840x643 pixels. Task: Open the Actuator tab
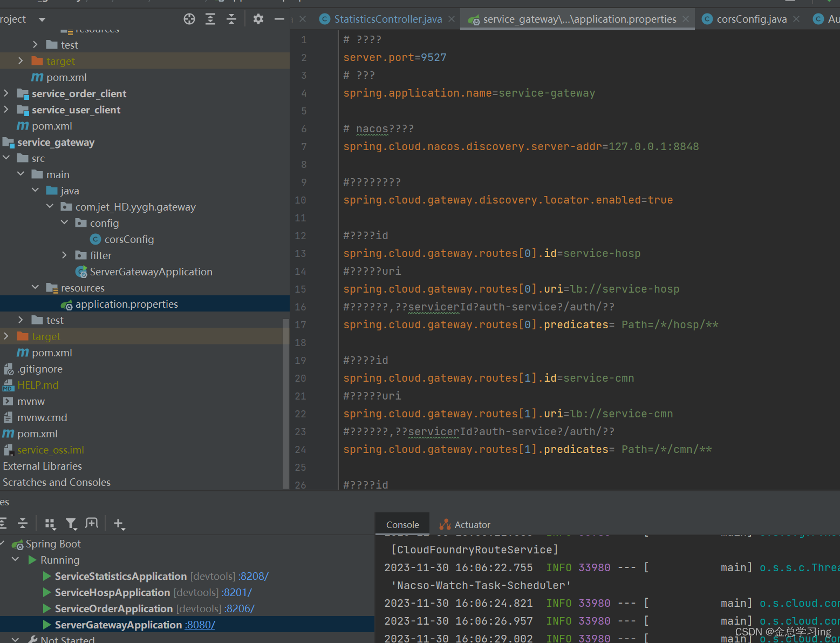(x=465, y=524)
